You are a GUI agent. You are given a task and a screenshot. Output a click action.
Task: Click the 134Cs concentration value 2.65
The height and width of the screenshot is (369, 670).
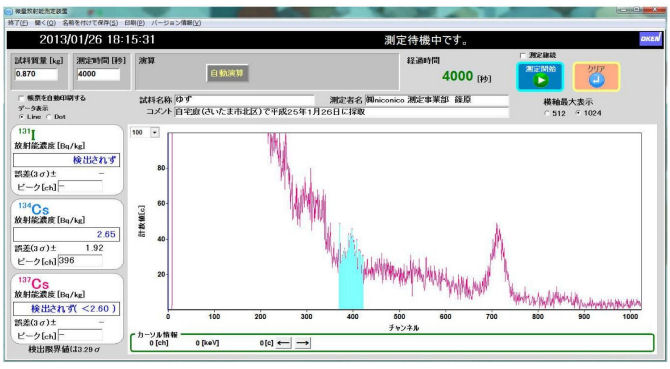[66, 234]
